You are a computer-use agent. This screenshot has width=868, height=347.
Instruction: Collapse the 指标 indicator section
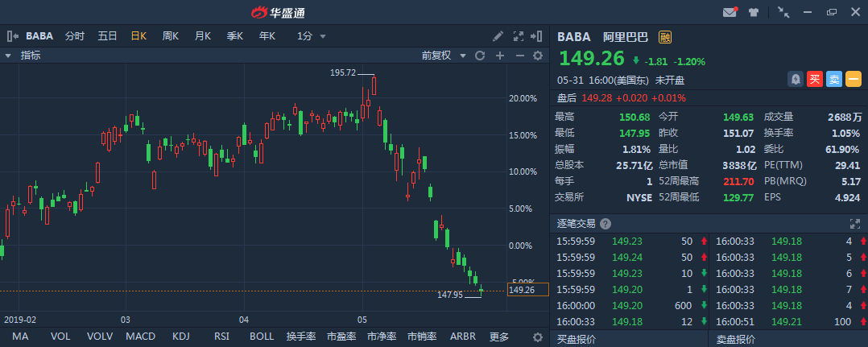click(8, 56)
